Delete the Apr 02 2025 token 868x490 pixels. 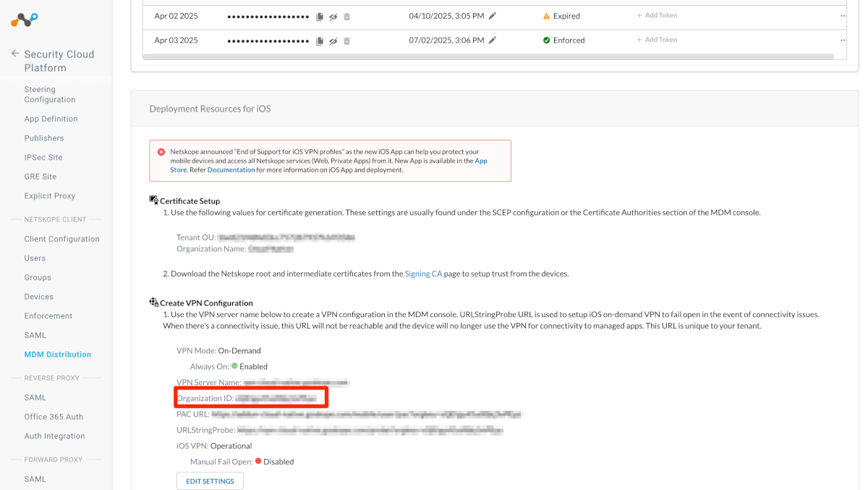pyautogui.click(x=346, y=16)
